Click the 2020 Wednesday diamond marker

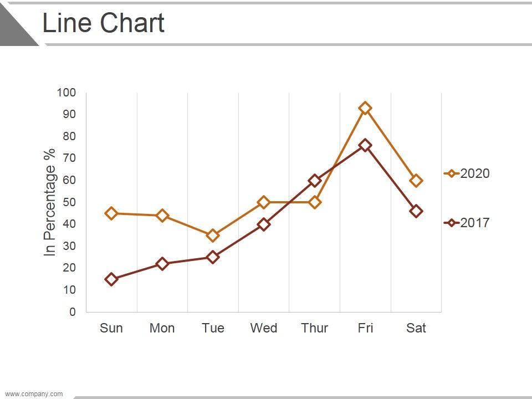[264, 202]
